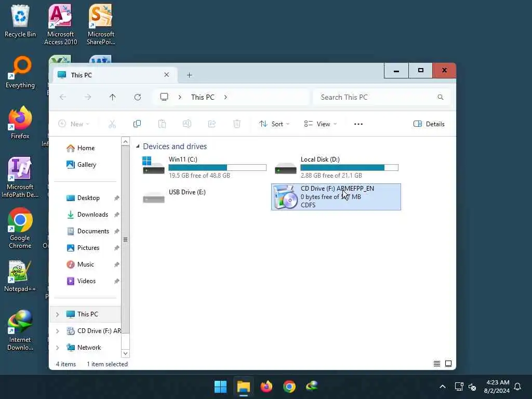Screen dimensions: 532x399
Task: Open notification bell in system tray
Action: pyautogui.click(x=517, y=387)
